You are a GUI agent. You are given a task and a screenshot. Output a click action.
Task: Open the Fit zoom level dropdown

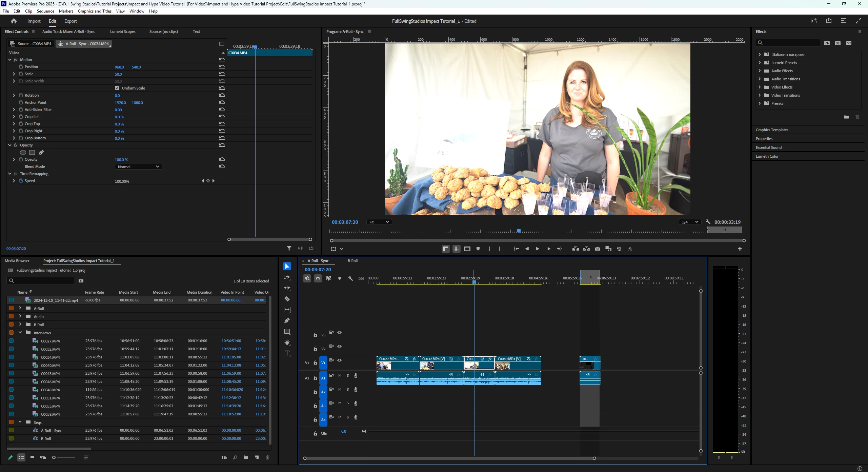pos(379,222)
